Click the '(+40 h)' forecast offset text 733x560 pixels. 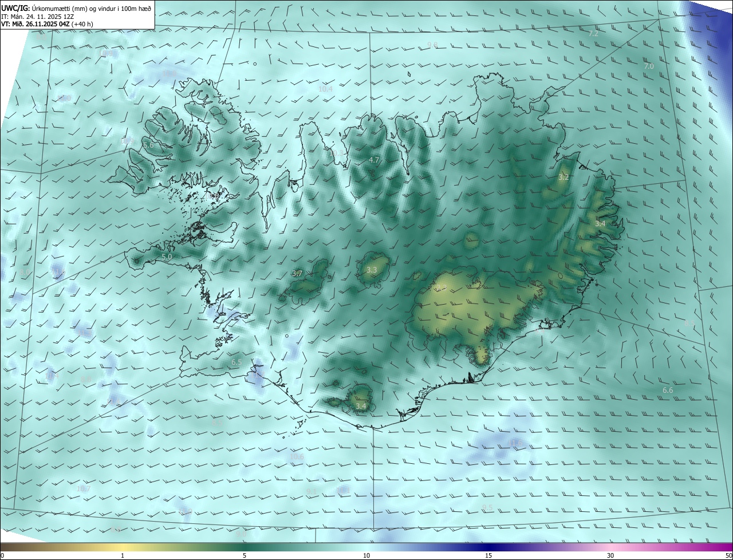[x=82, y=23]
